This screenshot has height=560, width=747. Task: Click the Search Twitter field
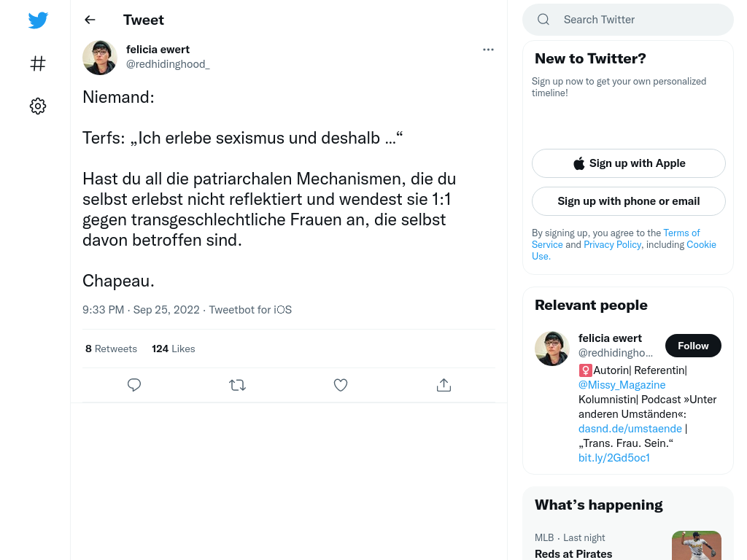628,20
